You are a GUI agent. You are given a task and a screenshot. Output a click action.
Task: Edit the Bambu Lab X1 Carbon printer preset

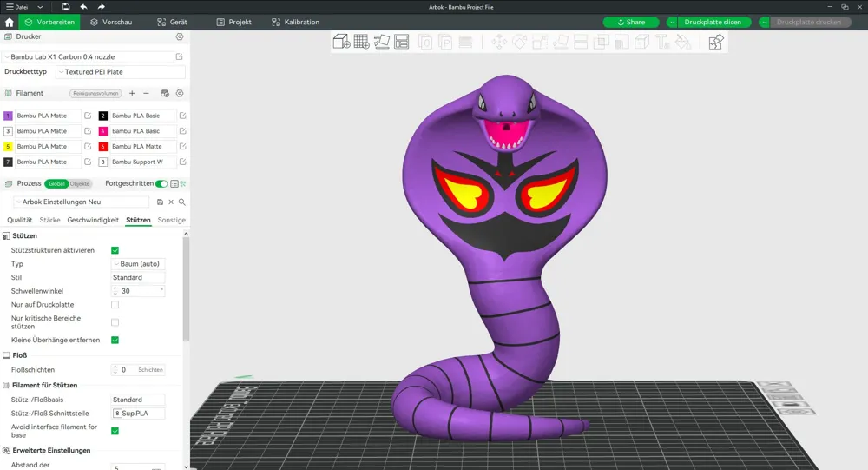[180, 56]
